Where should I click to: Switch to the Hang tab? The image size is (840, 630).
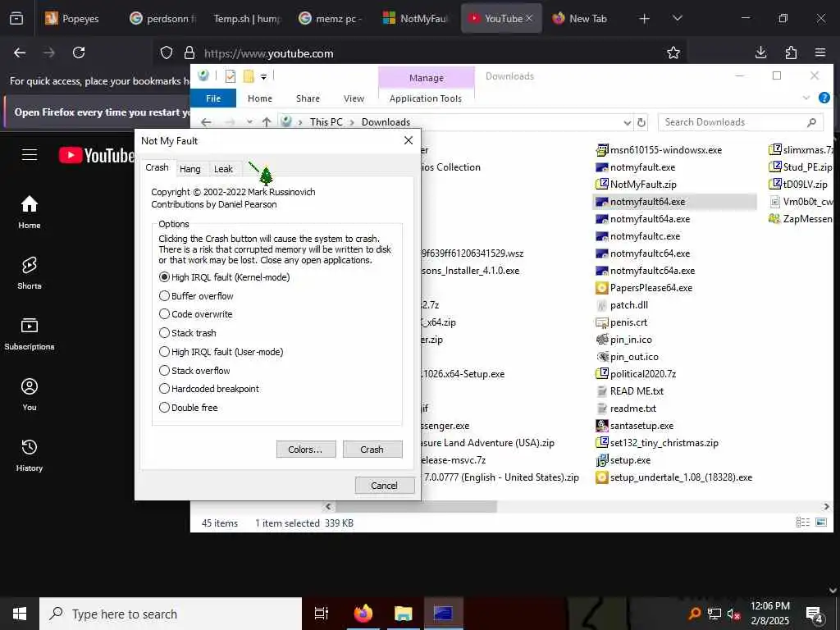(x=190, y=169)
